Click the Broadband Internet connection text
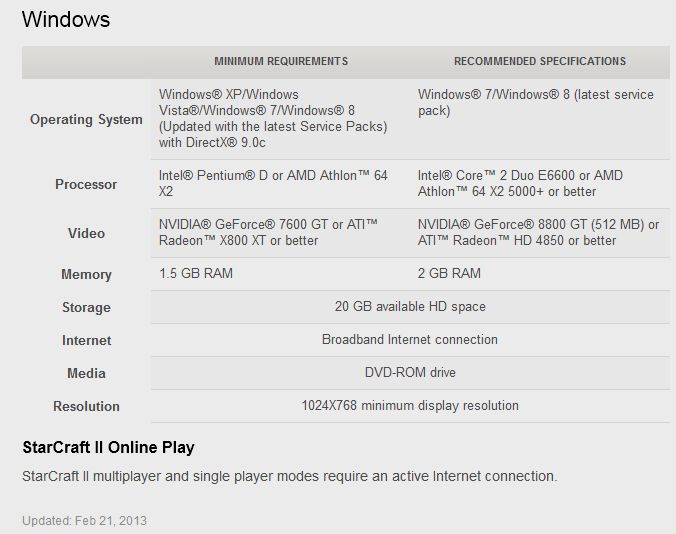 pyautogui.click(x=410, y=339)
